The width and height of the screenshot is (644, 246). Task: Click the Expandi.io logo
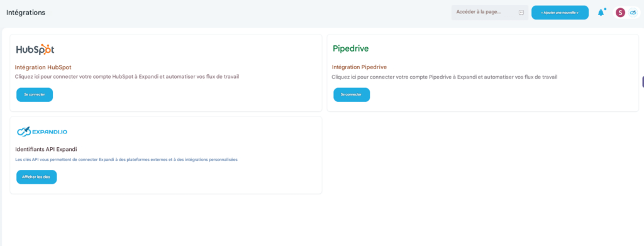click(x=42, y=131)
